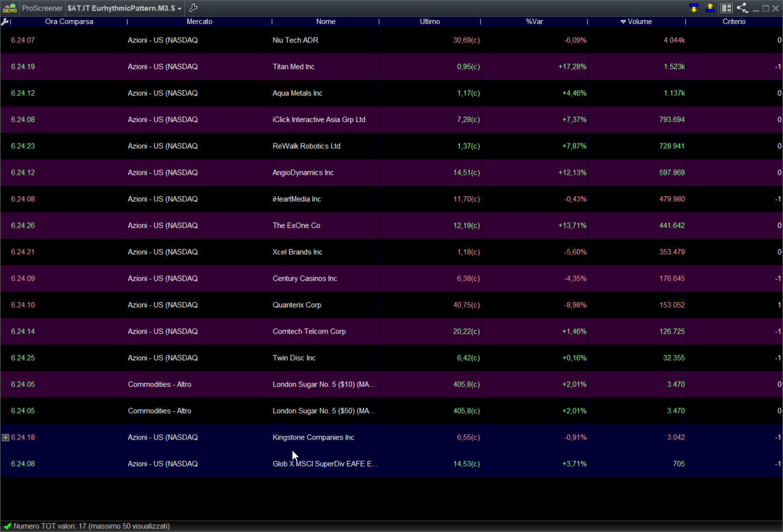Click the blue bar with down arrow icon
Viewport: 783px width, 532px height.
point(693,8)
